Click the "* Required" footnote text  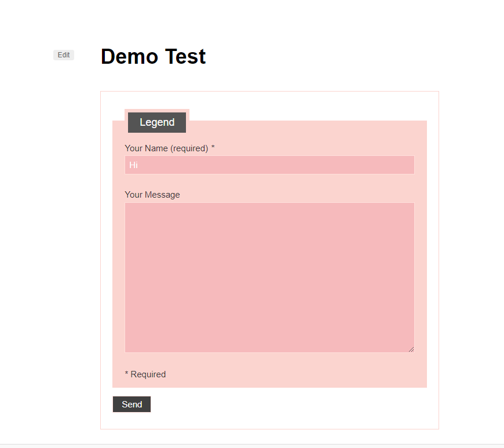[x=145, y=374]
